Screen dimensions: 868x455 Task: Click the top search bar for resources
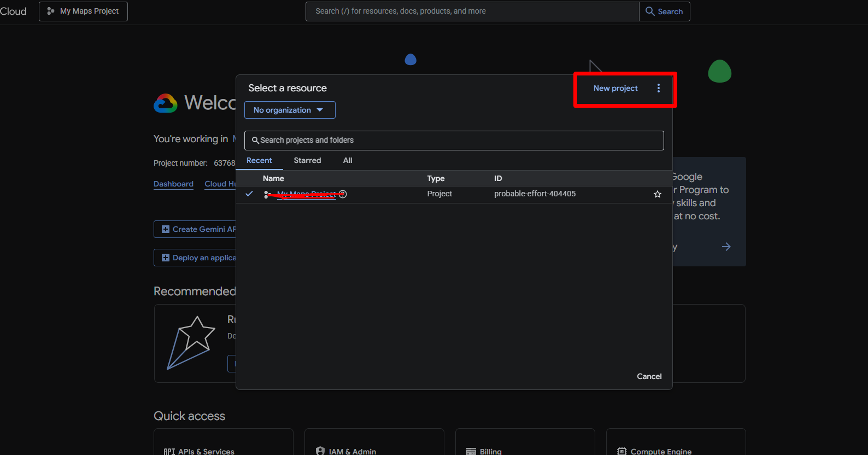[x=472, y=11]
